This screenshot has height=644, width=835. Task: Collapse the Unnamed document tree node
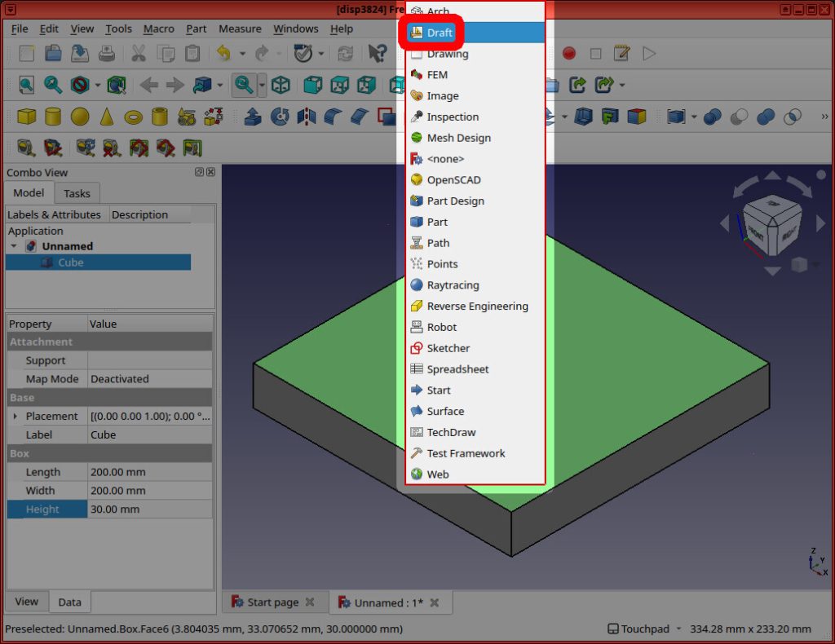[x=14, y=246]
